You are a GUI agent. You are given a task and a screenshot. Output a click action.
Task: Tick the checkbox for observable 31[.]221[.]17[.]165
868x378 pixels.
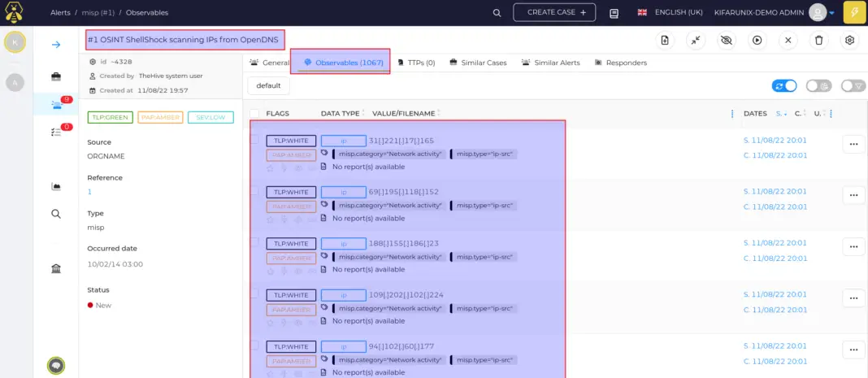pos(254,140)
